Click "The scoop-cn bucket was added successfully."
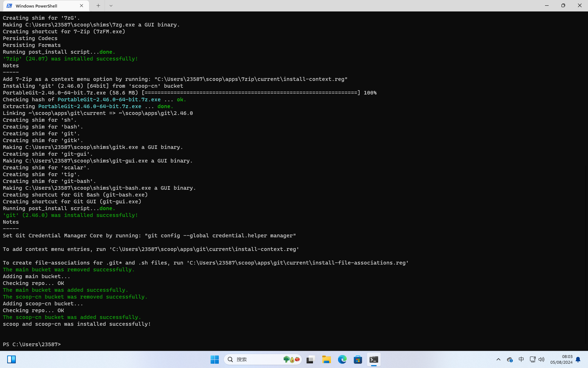Viewport: 588px width, 368px height. [x=72, y=317]
